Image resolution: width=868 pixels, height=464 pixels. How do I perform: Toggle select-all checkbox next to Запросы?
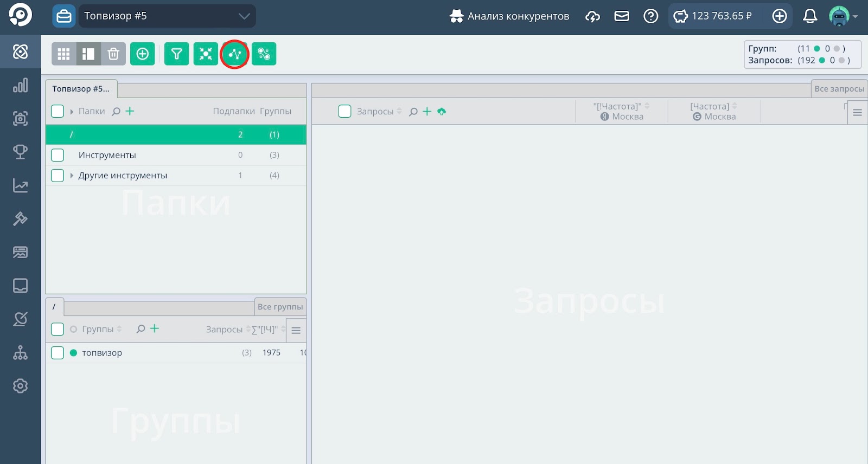click(344, 112)
